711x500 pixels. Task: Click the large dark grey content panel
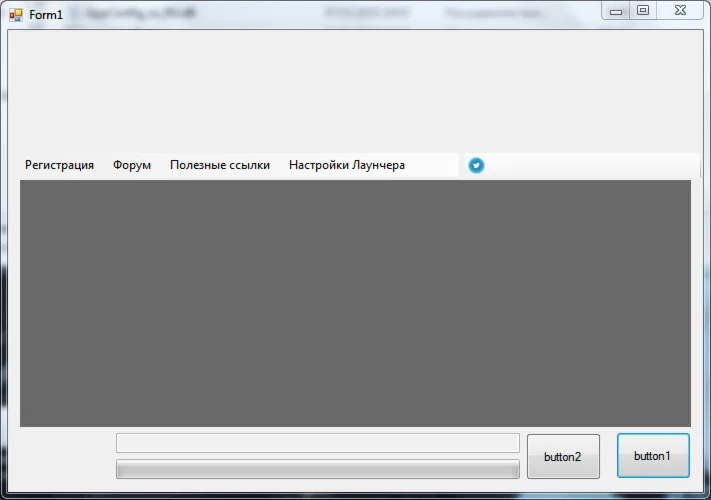[x=356, y=303]
